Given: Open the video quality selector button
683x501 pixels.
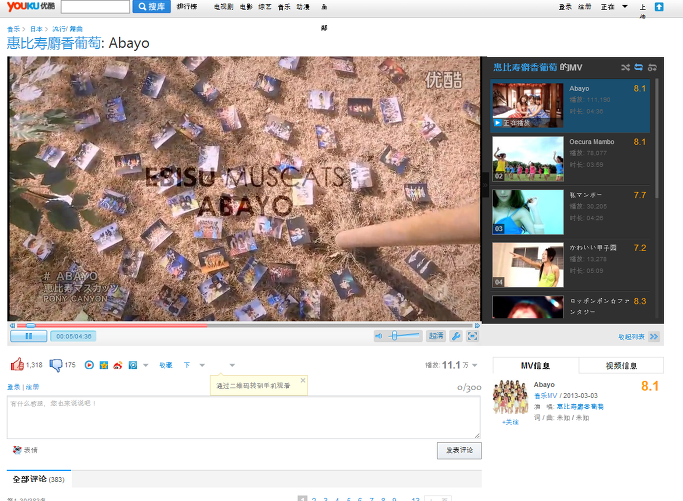Looking at the screenshot, I should (436, 336).
